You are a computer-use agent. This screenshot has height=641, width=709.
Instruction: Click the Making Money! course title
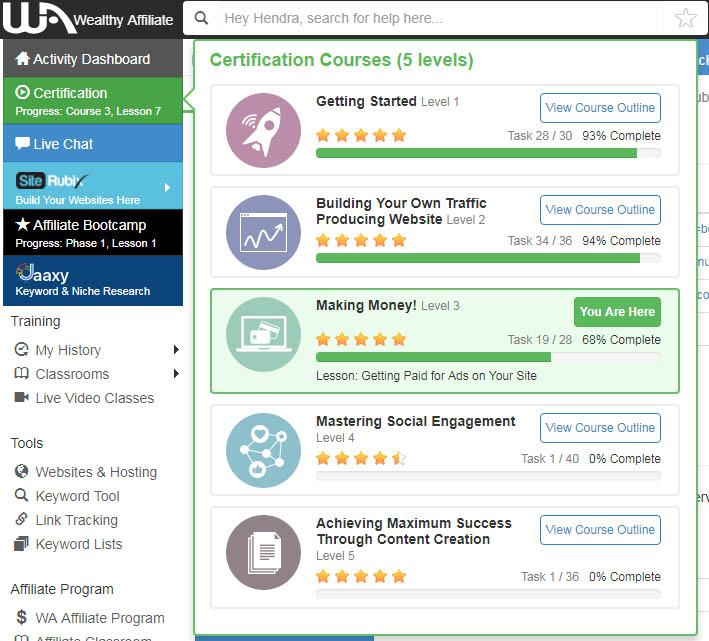tap(366, 305)
